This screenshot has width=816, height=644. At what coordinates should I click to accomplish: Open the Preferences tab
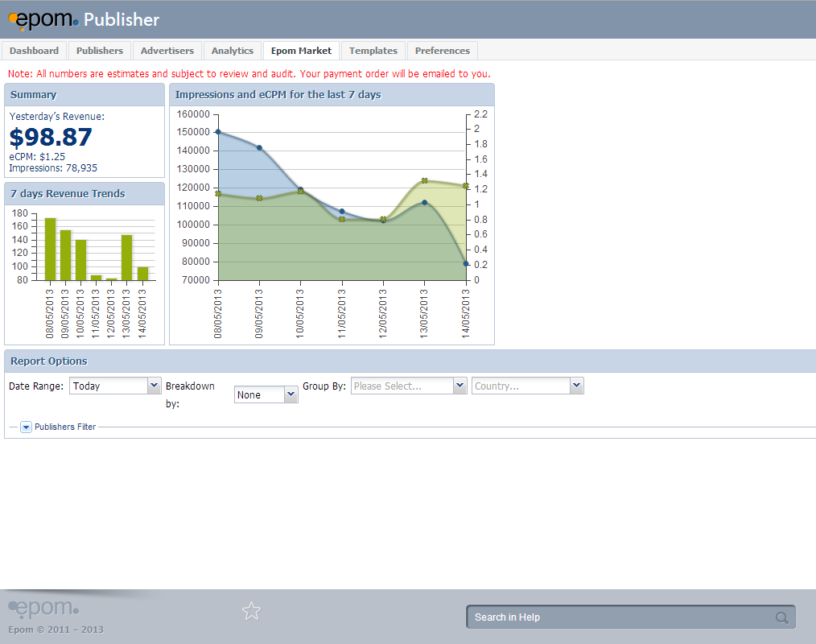(443, 51)
